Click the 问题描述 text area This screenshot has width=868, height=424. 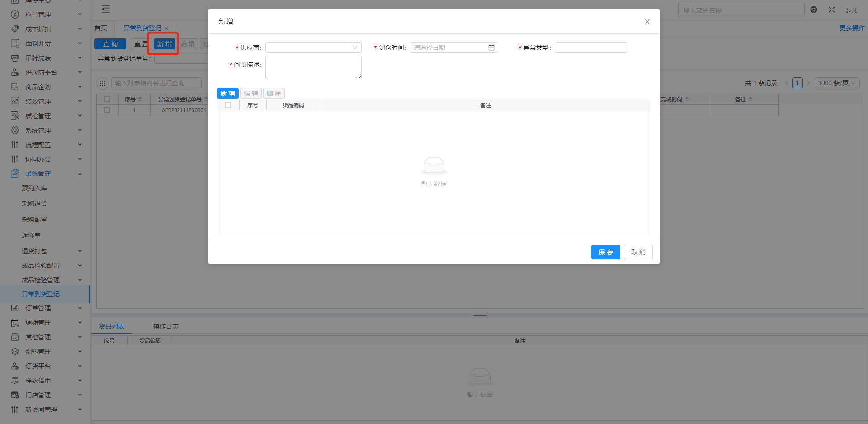[313, 67]
